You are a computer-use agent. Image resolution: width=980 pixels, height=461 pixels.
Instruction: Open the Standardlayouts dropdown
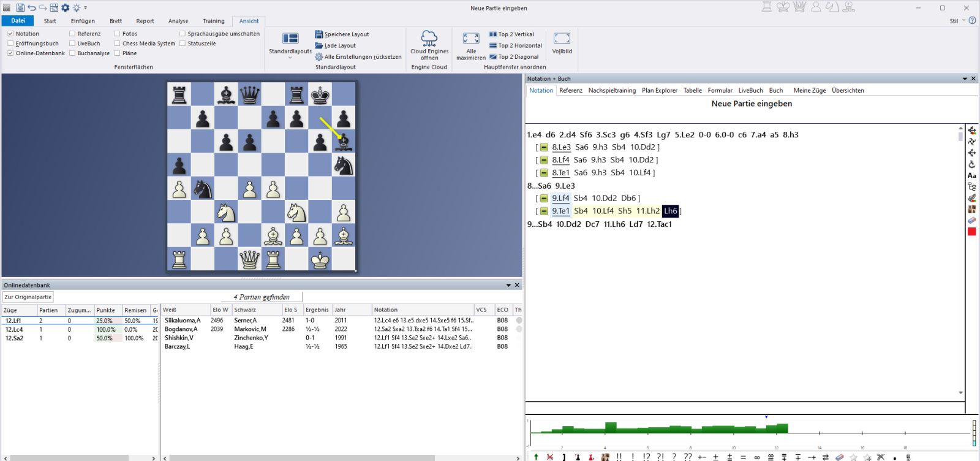(x=290, y=44)
